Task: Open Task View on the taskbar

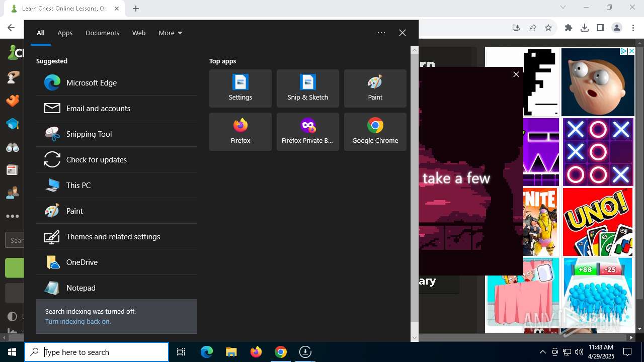Action: tap(181, 352)
